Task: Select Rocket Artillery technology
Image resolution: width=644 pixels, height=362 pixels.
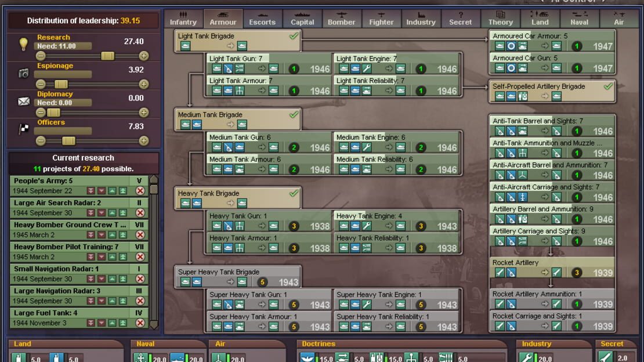Action: tap(552, 267)
